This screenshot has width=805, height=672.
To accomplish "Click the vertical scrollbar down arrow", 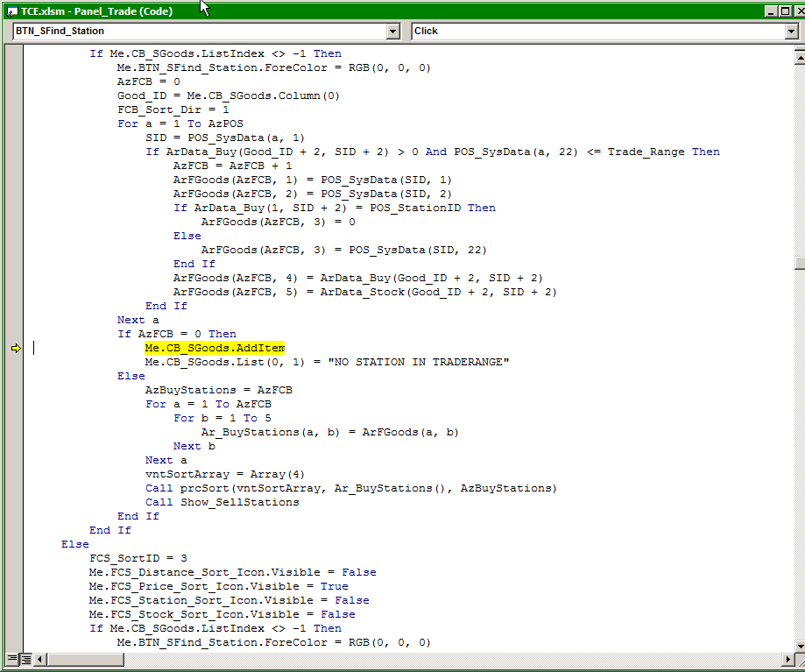I will (800, 646).
